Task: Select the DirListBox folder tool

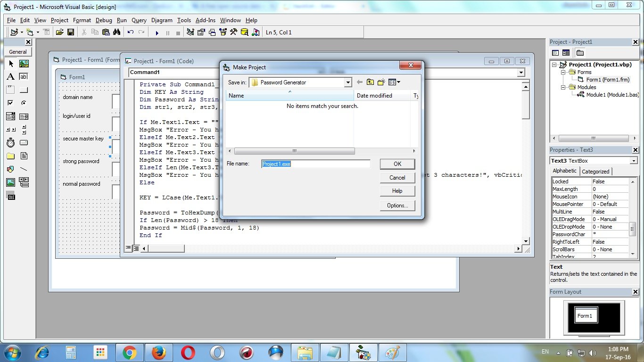Action: 11,156
